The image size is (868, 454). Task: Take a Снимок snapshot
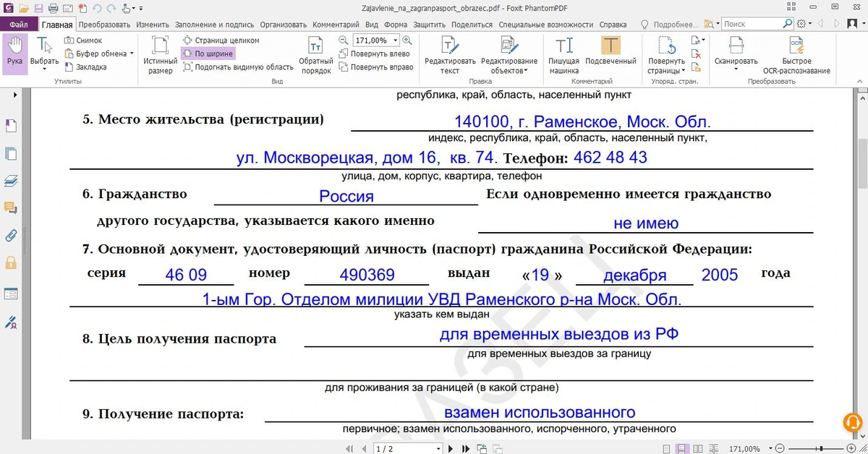pyautogui.click(x=83, y=40)
